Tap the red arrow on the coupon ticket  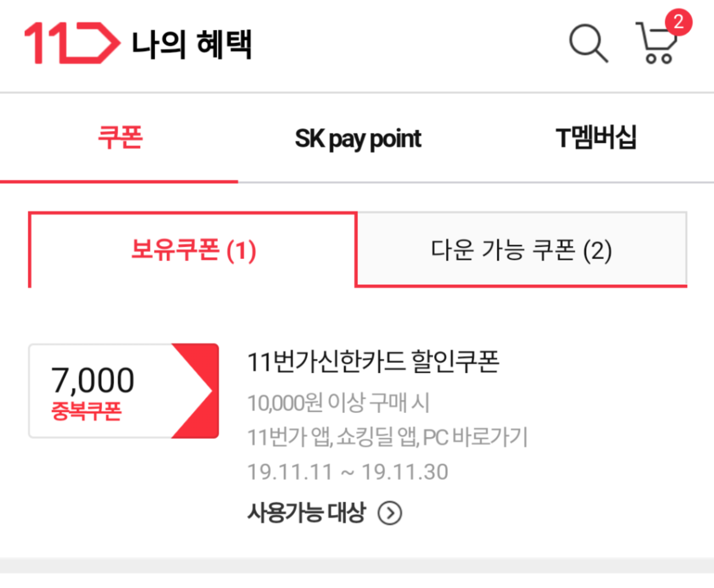tap(196, 391)
